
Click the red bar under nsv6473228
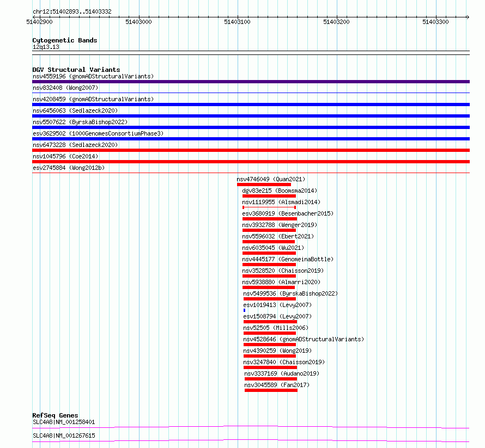coord(251,150)
